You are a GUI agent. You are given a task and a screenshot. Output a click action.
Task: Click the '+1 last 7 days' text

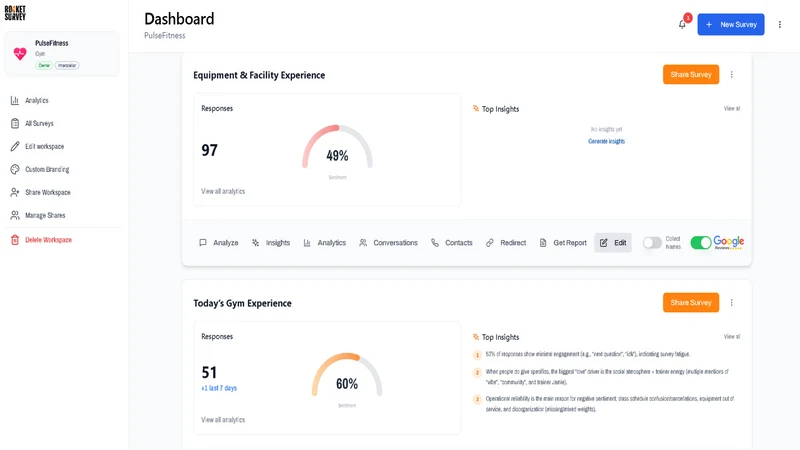[x=219, y=388]
